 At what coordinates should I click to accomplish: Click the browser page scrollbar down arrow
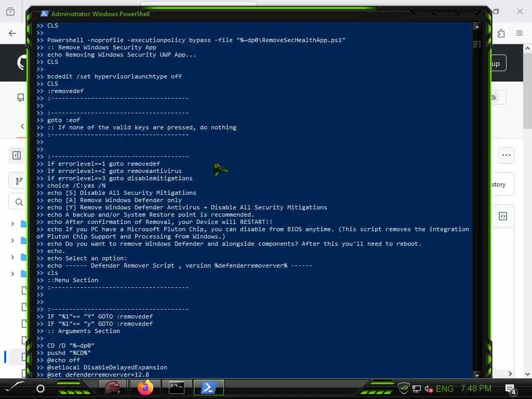tap(528, 374)
